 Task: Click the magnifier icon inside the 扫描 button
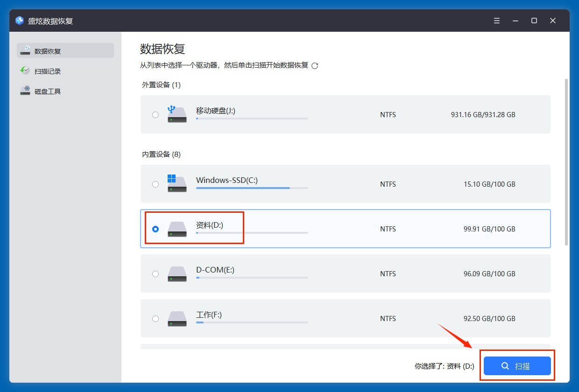click(x=504, y=366)
